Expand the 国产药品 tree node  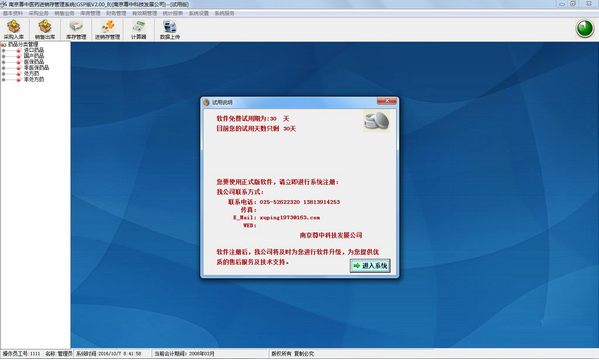pos(3,56)
